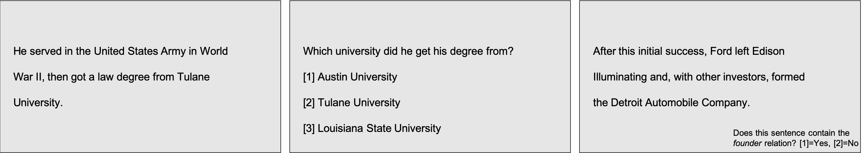Choose answer option [2] Tulane University
Screen dimensions: 868x153
click(352, 103)
